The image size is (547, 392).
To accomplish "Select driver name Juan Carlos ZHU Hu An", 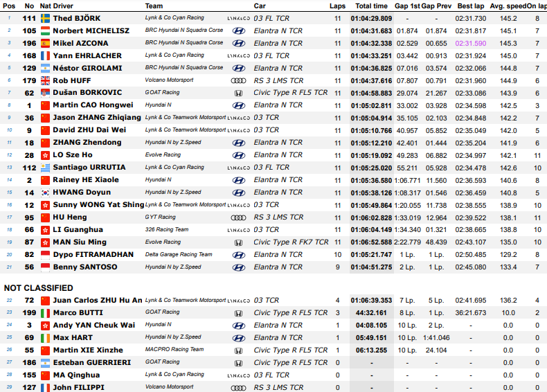I will (x=98, y=300).
